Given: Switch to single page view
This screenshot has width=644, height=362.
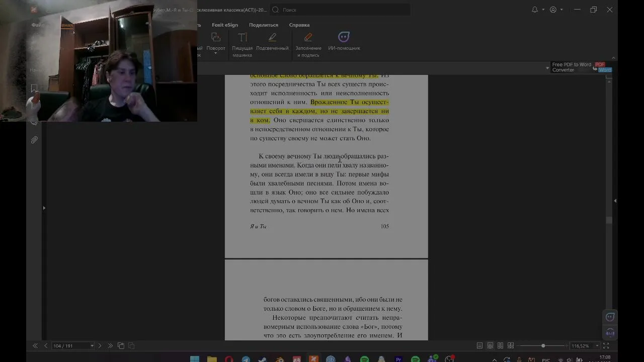Looking at the screenshot, I should click(x=479, y=346).
